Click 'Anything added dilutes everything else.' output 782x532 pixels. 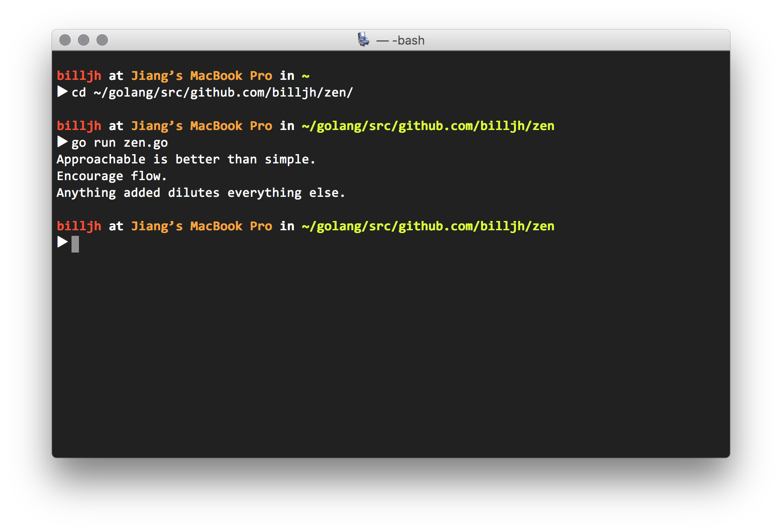point(201,193)
